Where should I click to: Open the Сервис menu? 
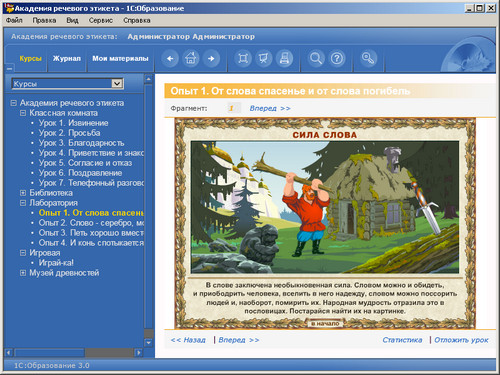pyautogui.click(x=101, y=20)
